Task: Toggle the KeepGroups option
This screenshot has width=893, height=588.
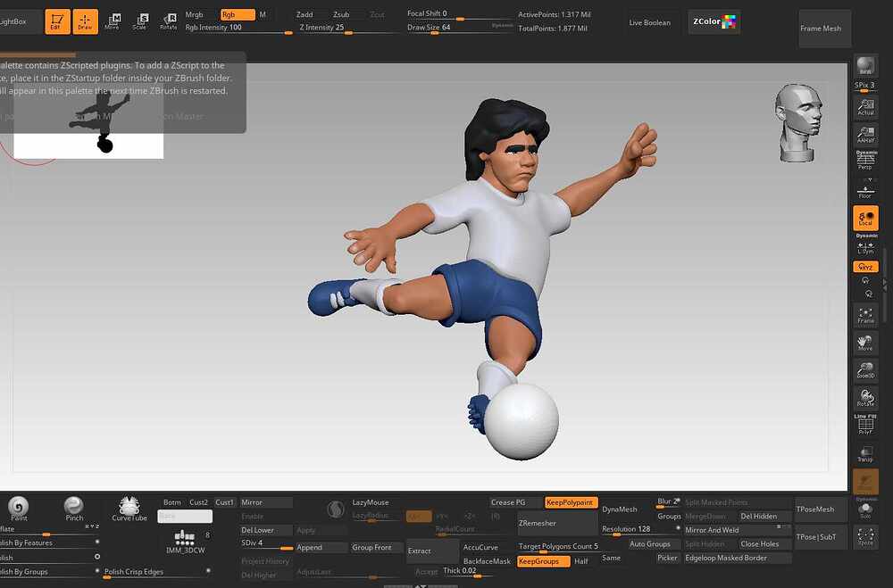Action: point(543,561)
